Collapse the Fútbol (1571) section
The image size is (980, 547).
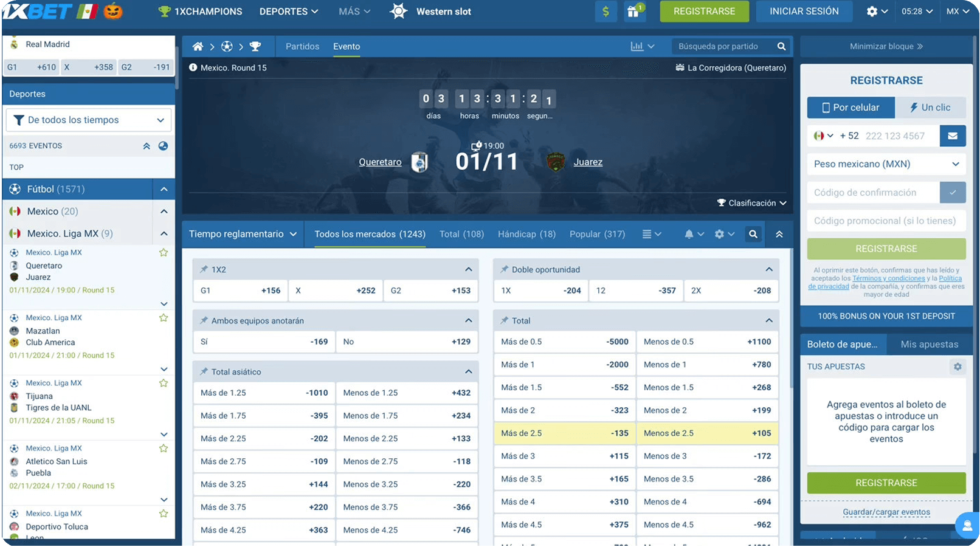tap(164, 190)
